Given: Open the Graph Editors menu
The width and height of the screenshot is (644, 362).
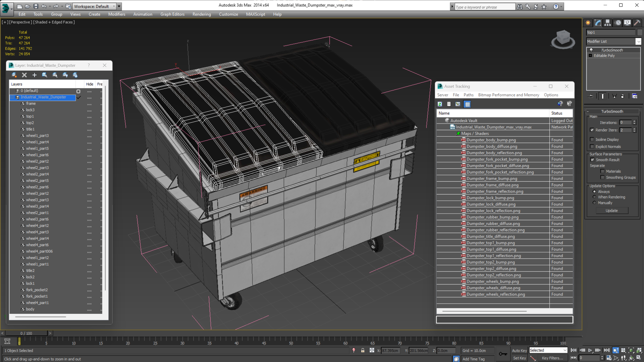Looking at the screenshot, I should click(x=172, y=14).
